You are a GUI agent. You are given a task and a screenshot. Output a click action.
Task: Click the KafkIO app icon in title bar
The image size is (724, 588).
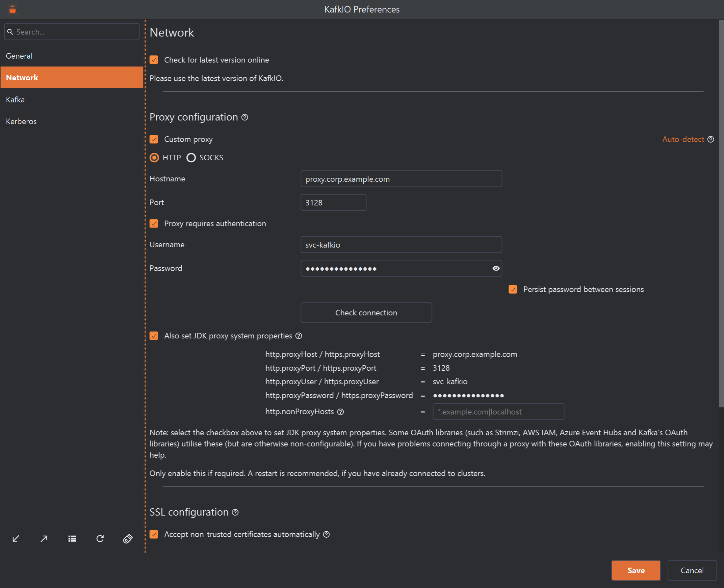pos(13,10)
